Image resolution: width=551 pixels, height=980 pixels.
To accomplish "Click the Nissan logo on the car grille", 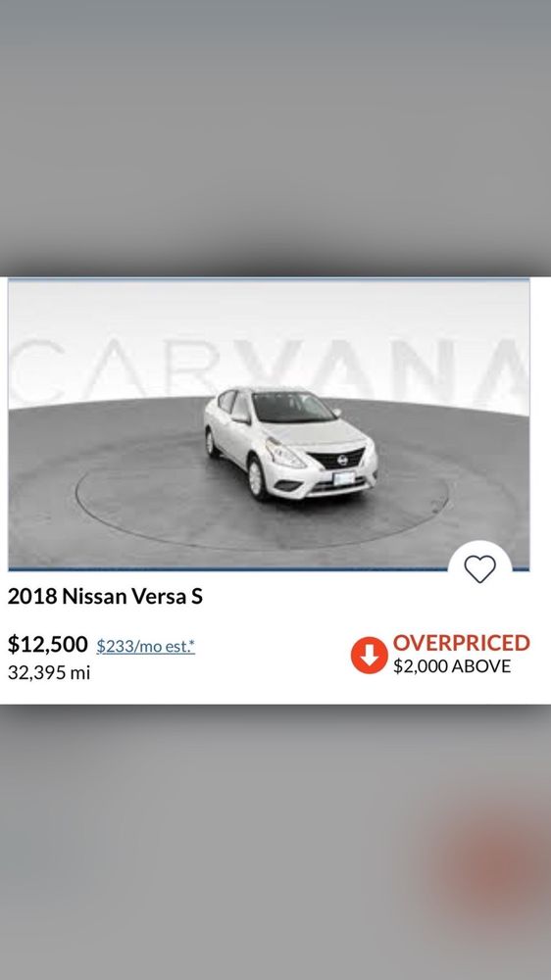I will 342,460.
